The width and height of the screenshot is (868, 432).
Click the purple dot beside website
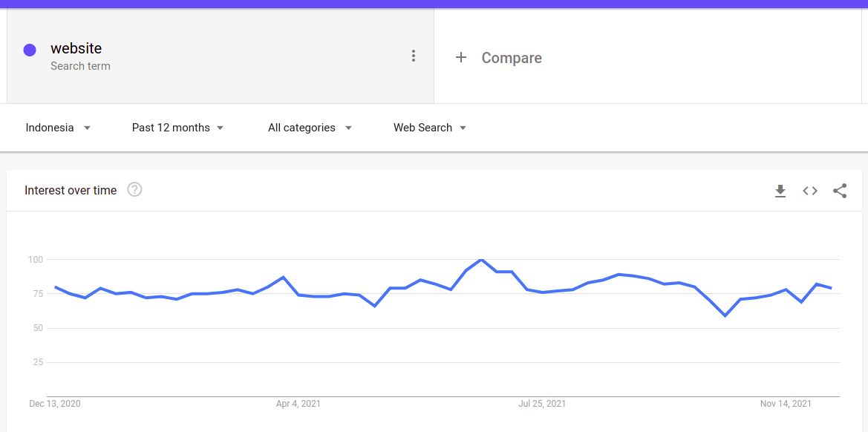coord(30,50)
